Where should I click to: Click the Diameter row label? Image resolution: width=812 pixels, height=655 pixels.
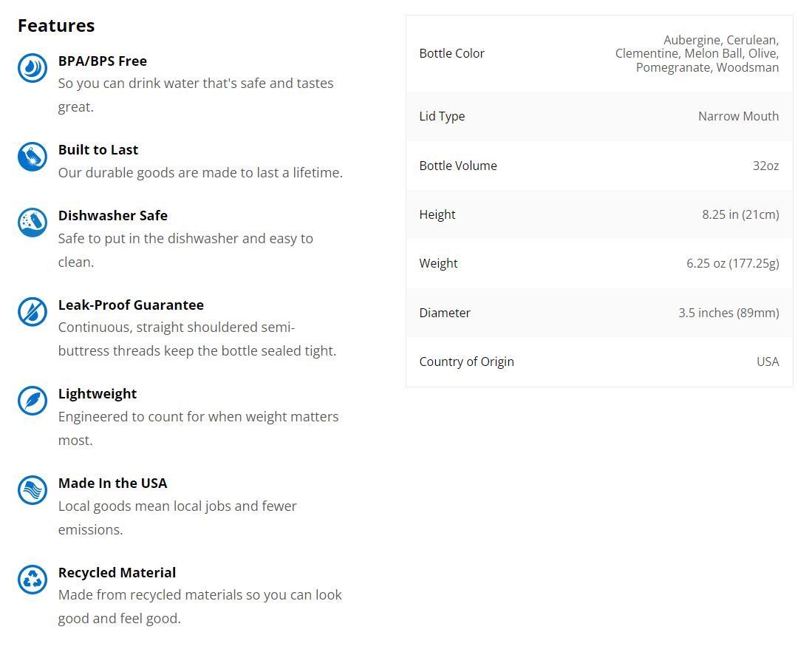[445, 313]
